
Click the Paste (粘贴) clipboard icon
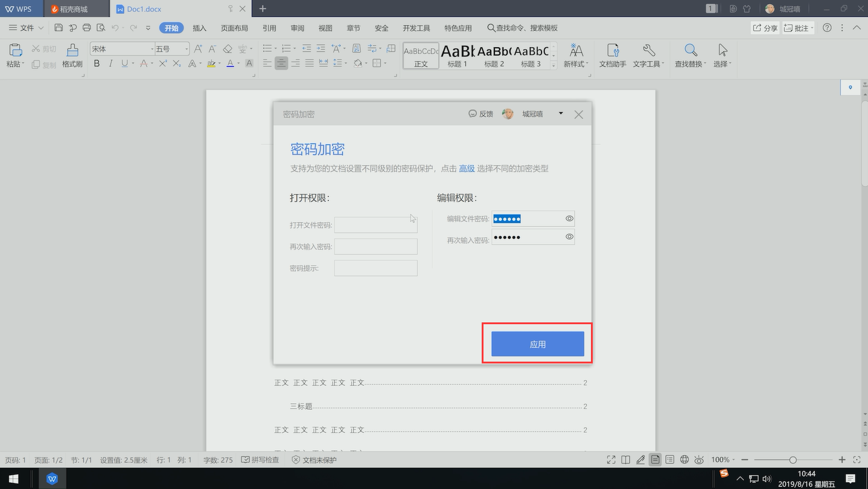pyautogui.click(x=16, y=51)
